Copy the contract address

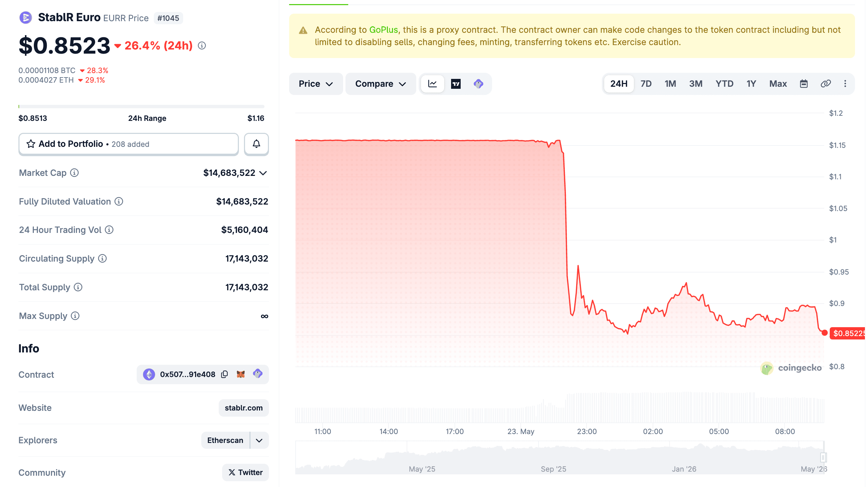click(225, 374)
